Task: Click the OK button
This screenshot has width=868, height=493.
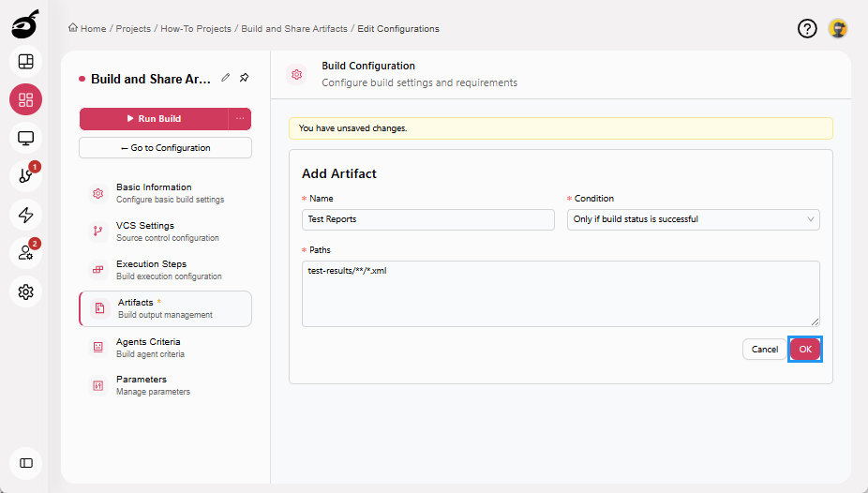Action: (x=805, y=350)
